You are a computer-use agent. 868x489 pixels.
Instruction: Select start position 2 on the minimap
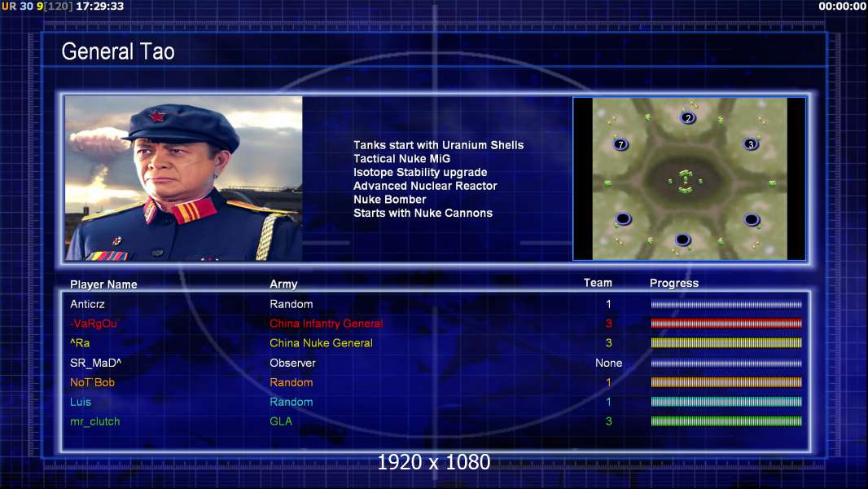[x=687, y=118]
